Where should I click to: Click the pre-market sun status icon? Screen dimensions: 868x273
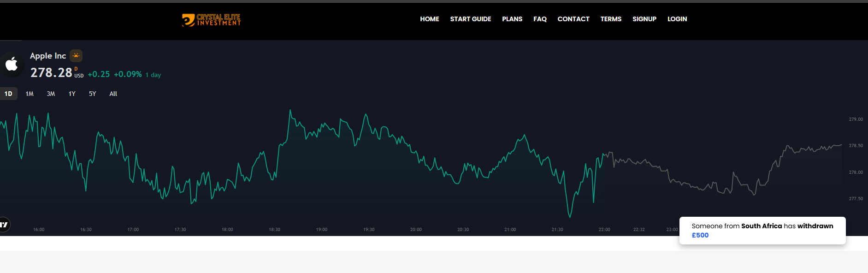coord(76,56)
